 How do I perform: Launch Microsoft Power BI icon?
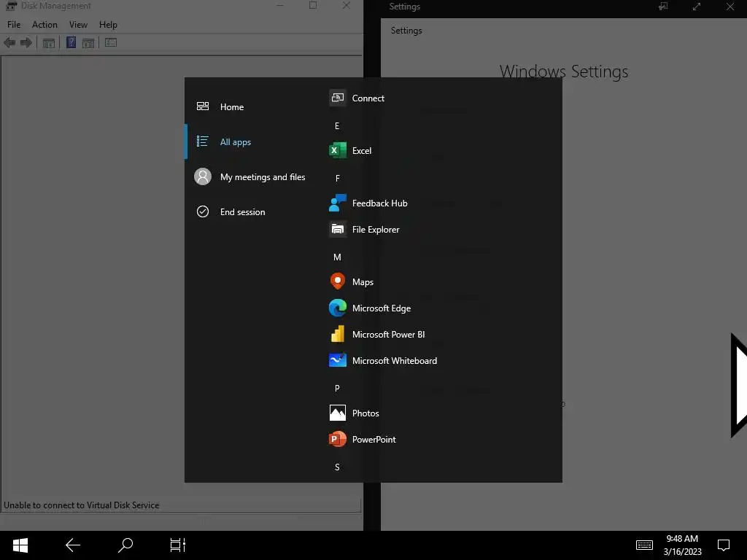point(337,334)
